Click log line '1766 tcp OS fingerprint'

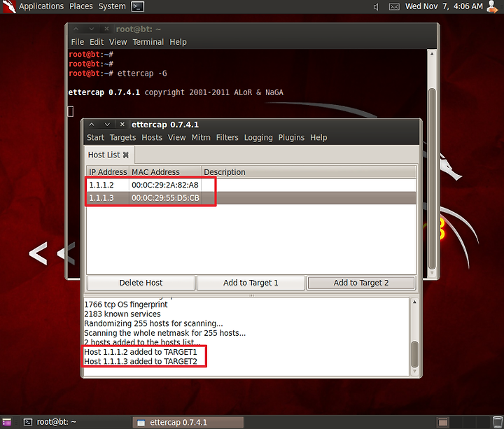click(x=126, y=304)
